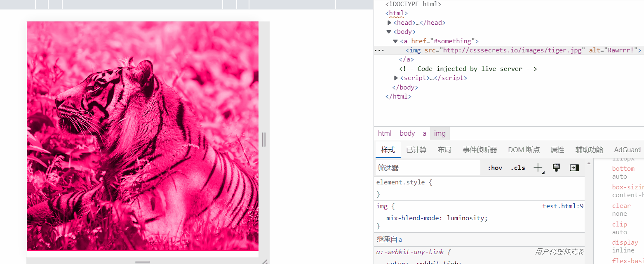Click the pink tiger image
644x264 pixels.
(x=143, y=136)
